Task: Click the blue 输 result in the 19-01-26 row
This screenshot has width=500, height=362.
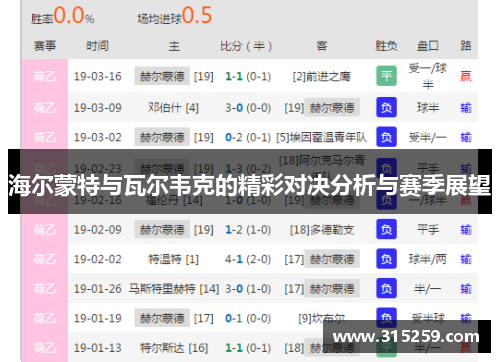Action: coord(466,289)
